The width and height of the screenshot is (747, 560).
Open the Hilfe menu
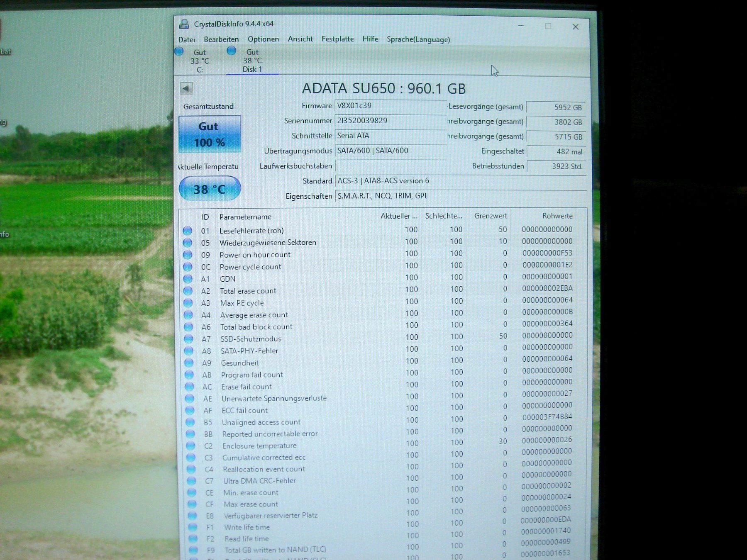click(x=370, y=39)
